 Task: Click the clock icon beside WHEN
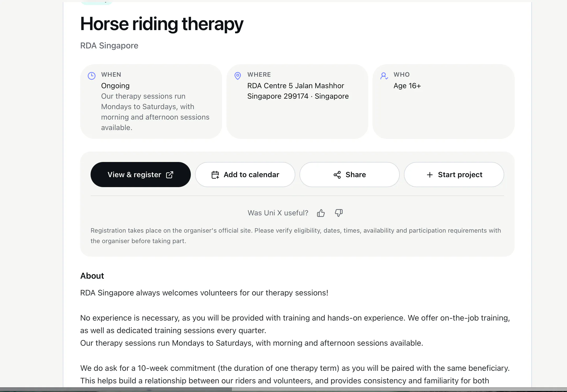click(92, 76)
